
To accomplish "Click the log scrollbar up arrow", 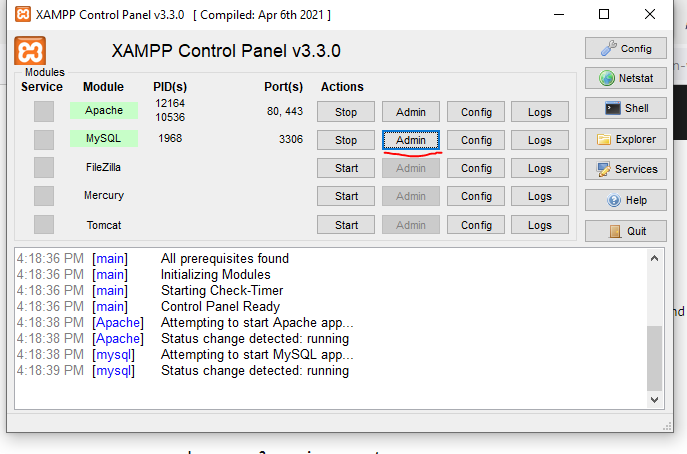I will pos(655,258).
